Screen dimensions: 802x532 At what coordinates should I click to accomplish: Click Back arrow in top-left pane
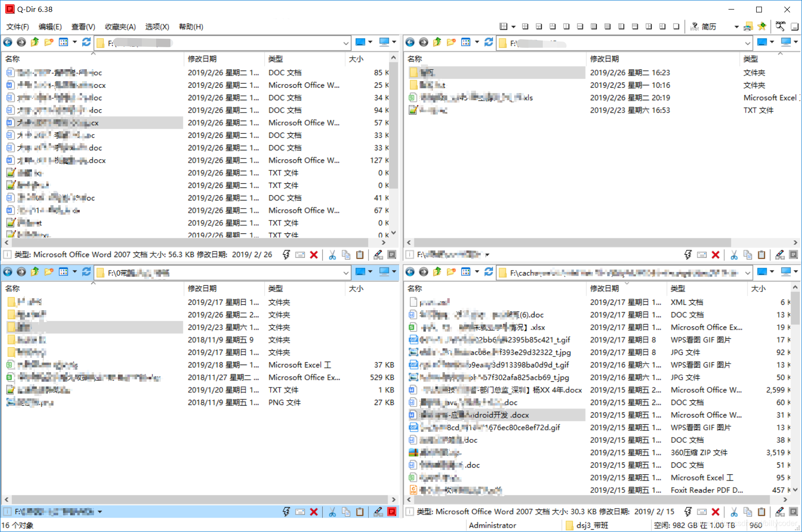click(8, 42)
